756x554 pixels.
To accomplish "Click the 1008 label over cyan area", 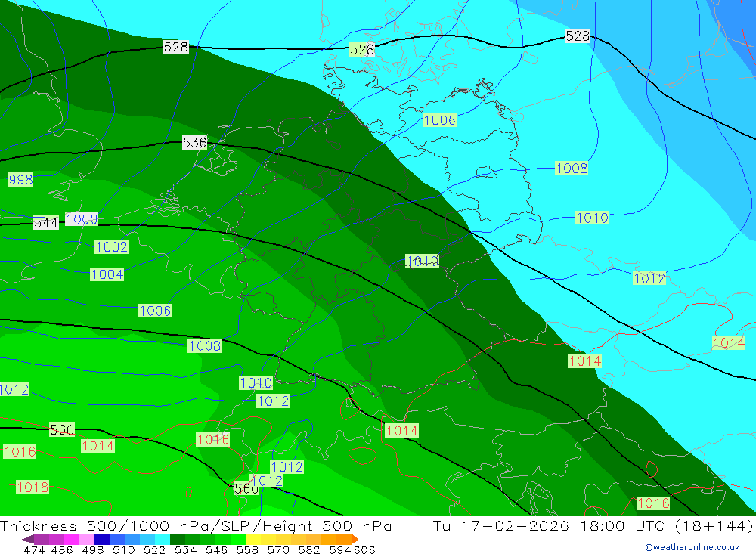I will (x=572, y=168).
